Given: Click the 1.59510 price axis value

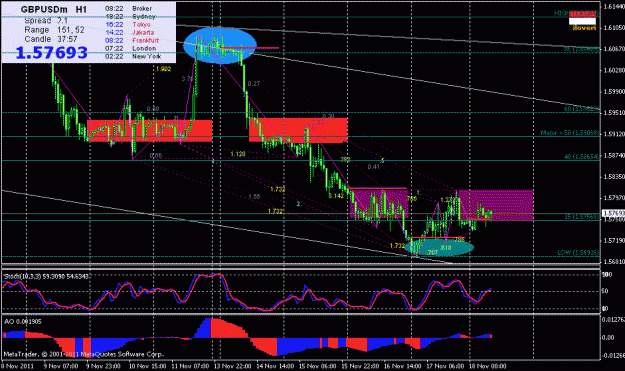Looking at the screenshot, I should [x=614, y=113].
